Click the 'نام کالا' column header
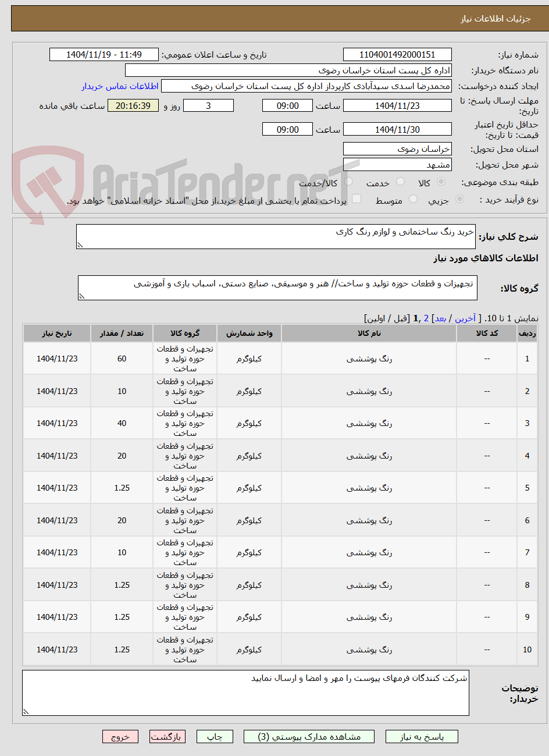This screenshot has height=756, width=549. [x=369, y=333]
